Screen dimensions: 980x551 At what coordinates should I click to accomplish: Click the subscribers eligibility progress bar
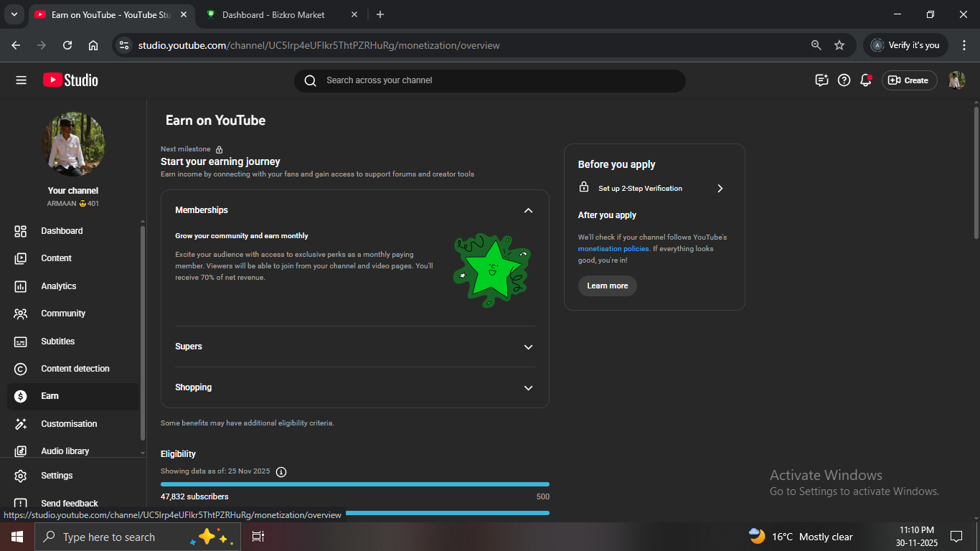coord(355,484)
